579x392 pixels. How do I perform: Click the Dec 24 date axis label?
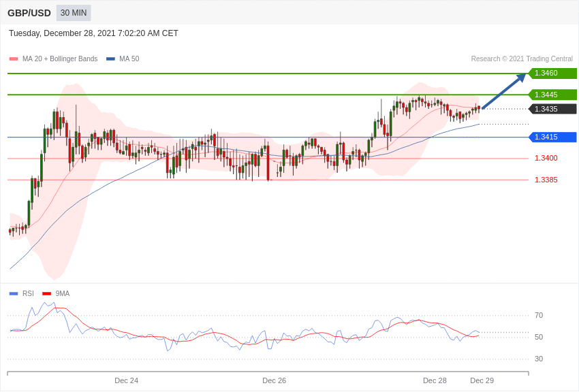click(126, 381)
